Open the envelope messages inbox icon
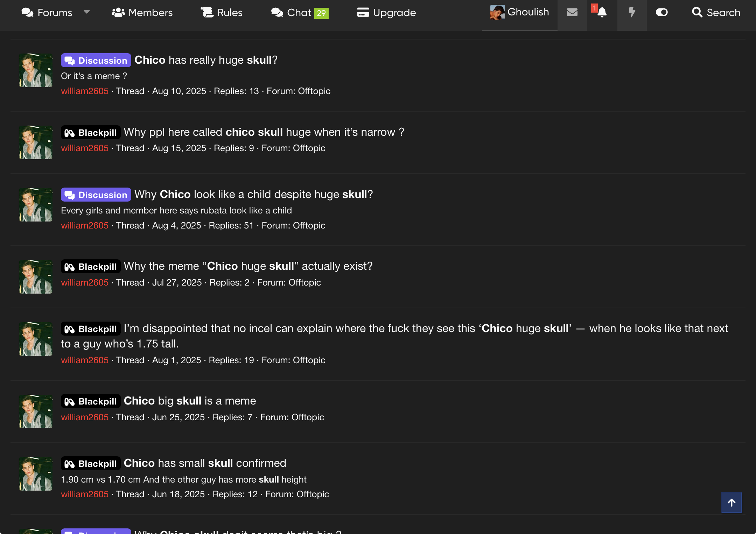 click(x=572, y=13)
